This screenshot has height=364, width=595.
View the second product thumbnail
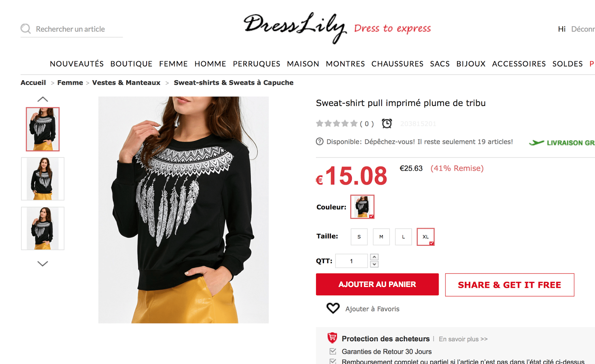click(x=43, y=179)
